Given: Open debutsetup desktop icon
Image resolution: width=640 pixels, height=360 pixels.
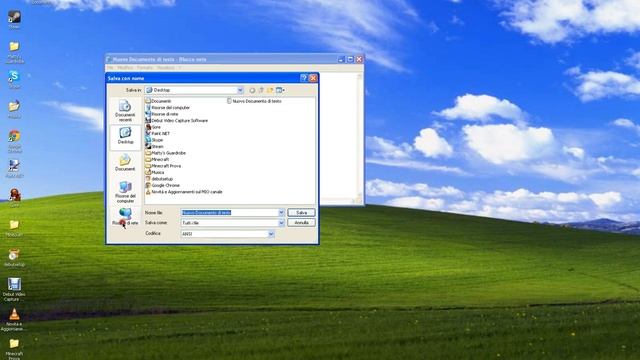Looking at the screenshot, I should click(x=14, y=258).
